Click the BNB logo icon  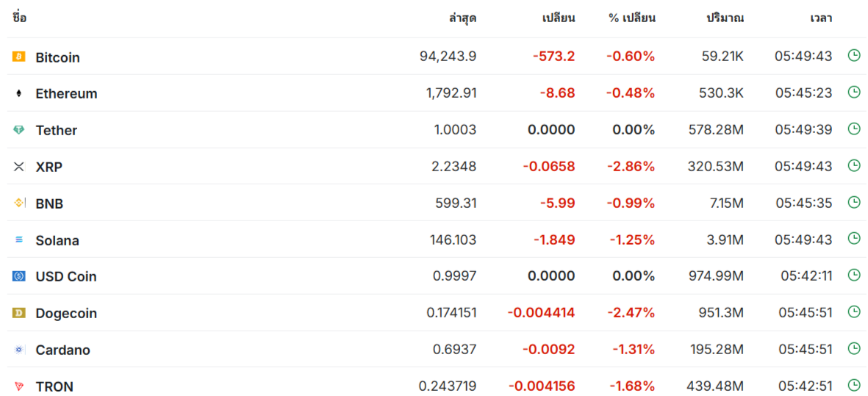click(19, 203)
